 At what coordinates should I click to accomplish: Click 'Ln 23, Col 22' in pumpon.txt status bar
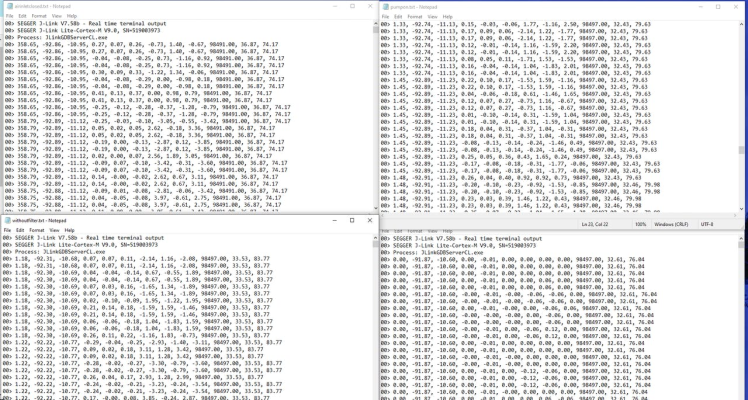pyautogui.click(x=594, y=224)
